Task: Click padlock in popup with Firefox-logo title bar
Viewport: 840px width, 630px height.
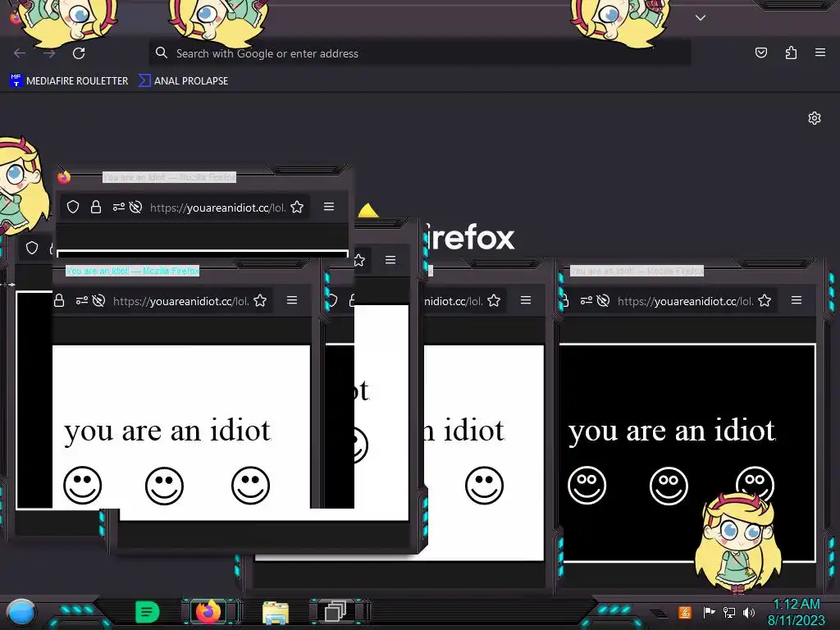Action: (96, 207)
